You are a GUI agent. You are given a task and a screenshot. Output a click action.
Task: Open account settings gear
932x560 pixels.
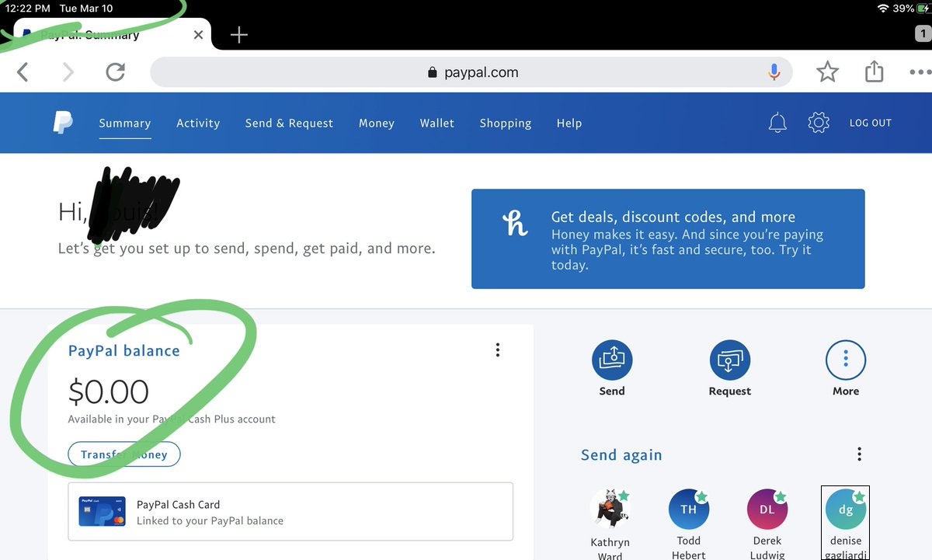[819, 123]
